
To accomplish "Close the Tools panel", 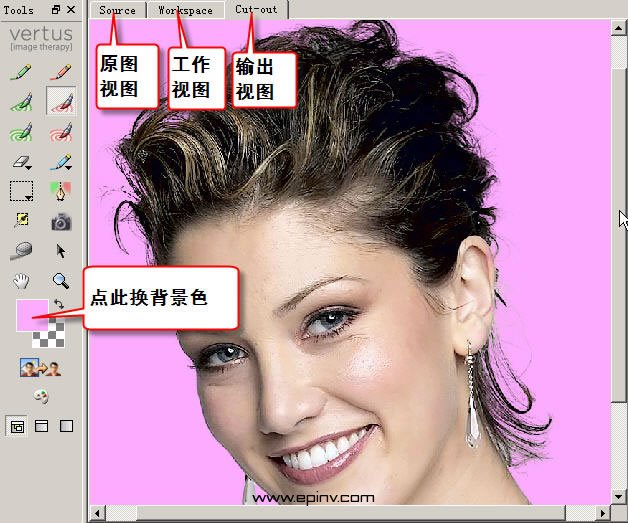I will pyautogui.click(x=71, y=10).
